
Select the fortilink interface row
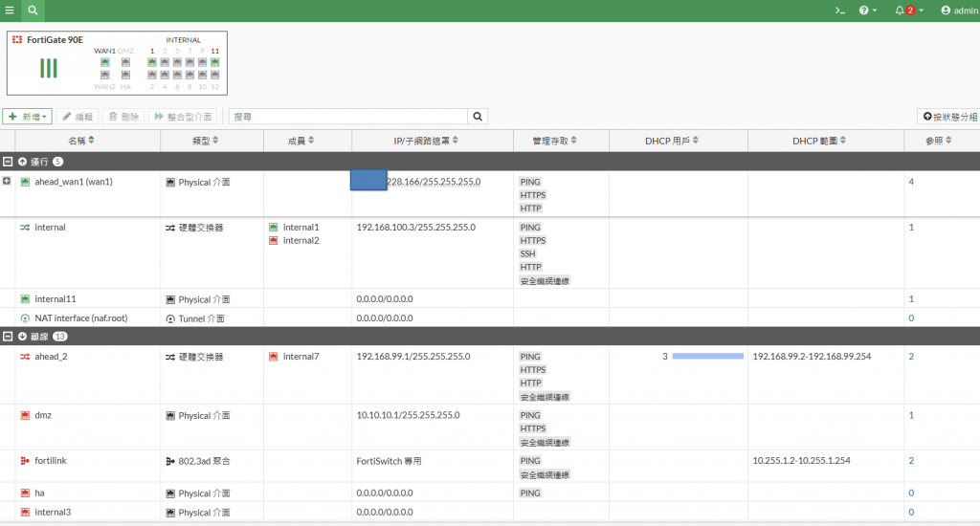pyautogui.click(x=490, y=467)
